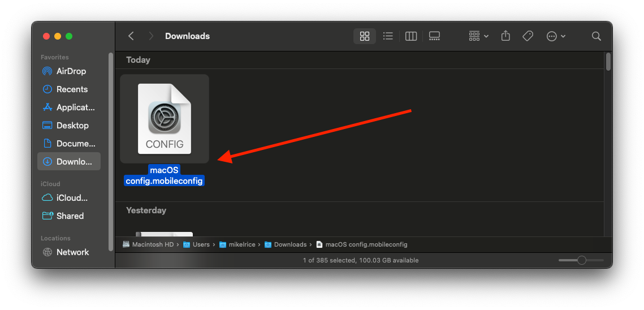644x310 pixels.
Task: Open Recents in the sidebar
Action: (69, 89)
